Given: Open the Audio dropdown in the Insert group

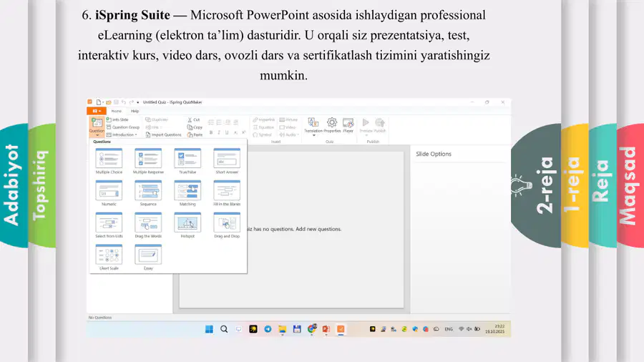Looking at the screenshot, I should point(289,134).
